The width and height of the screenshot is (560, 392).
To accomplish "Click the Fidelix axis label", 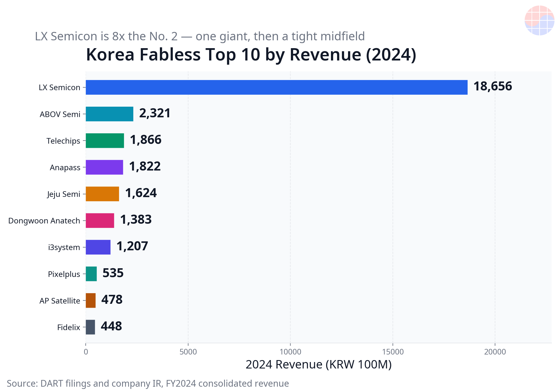I will 69,327.
